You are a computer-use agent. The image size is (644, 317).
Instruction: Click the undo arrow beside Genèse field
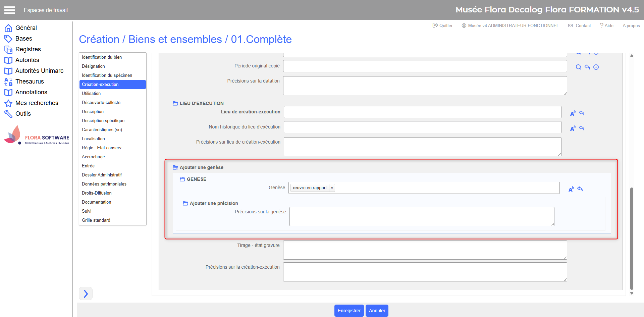[580, 189]
